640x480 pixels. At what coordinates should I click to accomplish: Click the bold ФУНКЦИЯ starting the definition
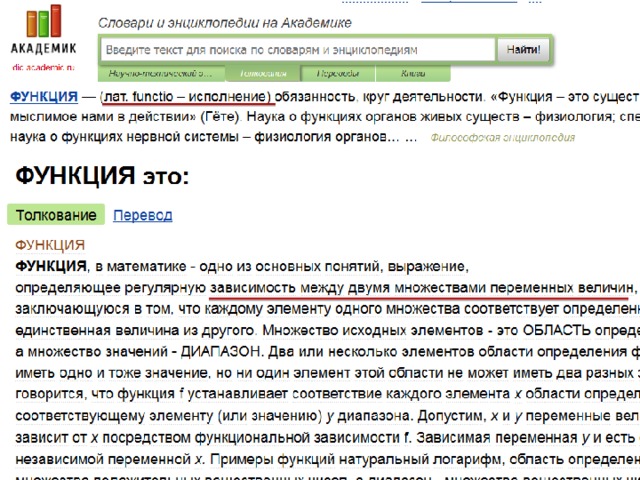51,266
